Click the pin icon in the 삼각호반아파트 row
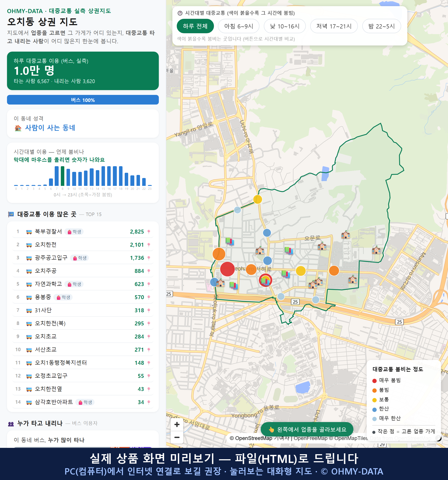 [x=149, y=402]
